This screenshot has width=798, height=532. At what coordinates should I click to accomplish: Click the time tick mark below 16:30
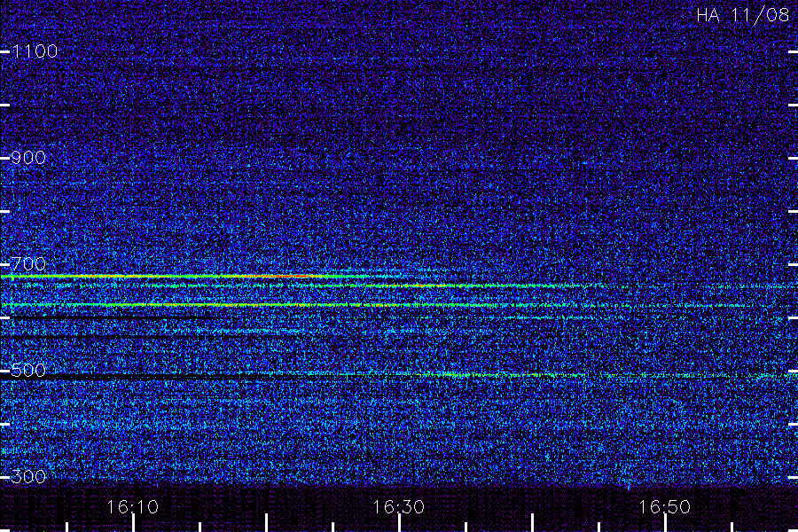(x=399, y=523)
